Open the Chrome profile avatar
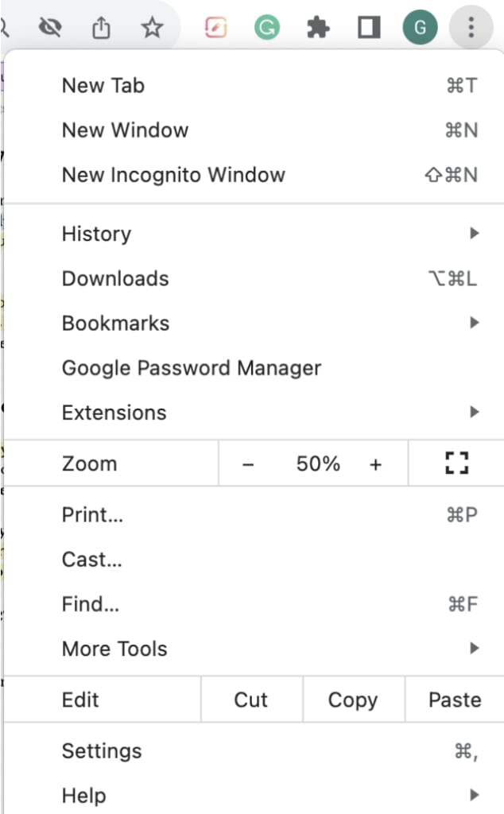This screenshot has height=814, width=504. pyautogui.click(x=420, y=26)
